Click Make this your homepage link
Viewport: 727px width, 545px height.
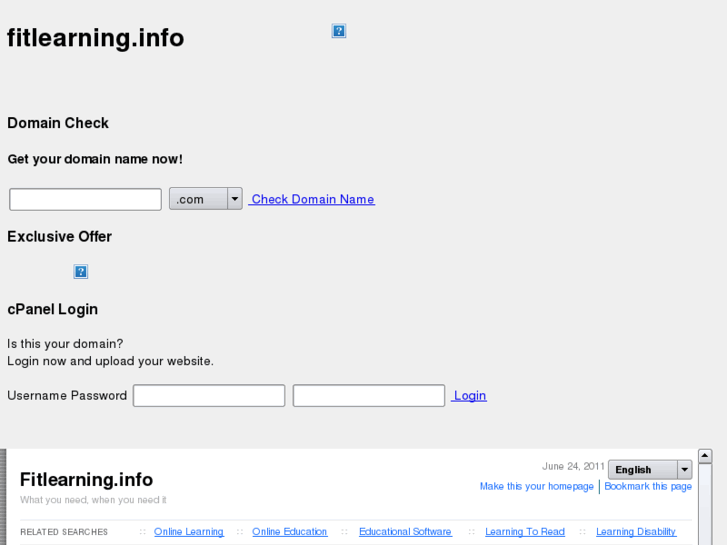tap(536, 486)
